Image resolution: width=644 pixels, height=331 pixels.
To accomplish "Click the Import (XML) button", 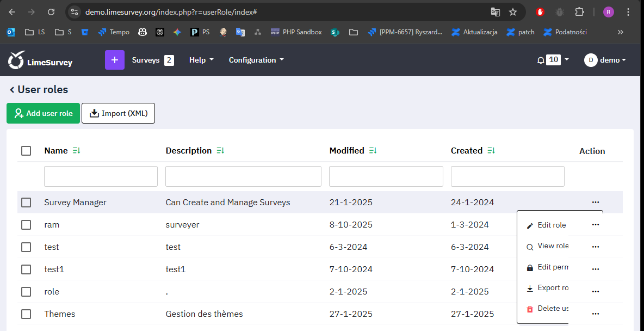I will click(118, 113).
